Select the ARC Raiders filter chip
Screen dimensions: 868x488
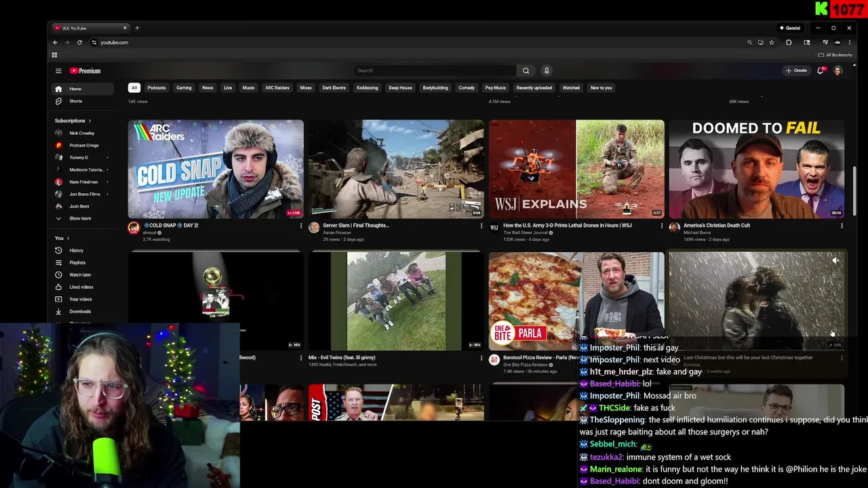[x=277, y=87]
